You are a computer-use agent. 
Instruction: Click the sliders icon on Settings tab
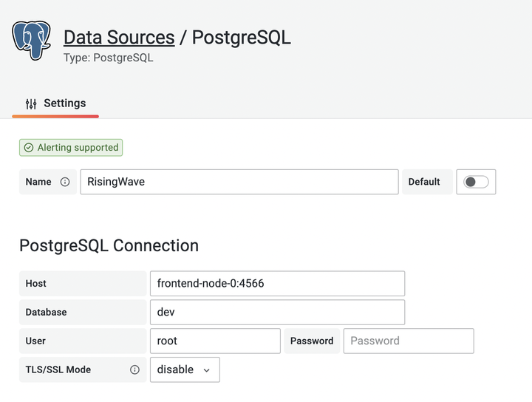tap(31, 103)
